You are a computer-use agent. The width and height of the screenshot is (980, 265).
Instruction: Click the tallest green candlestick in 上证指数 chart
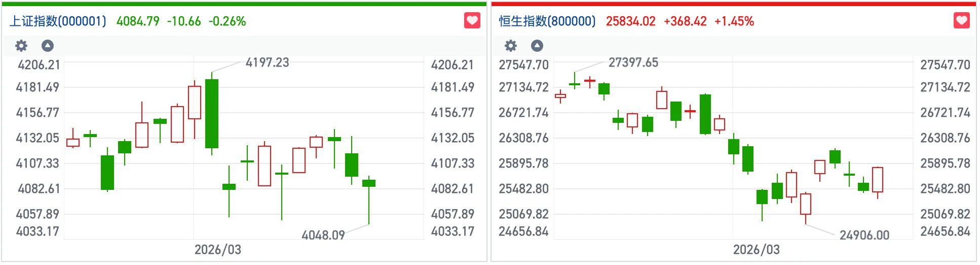212,114
